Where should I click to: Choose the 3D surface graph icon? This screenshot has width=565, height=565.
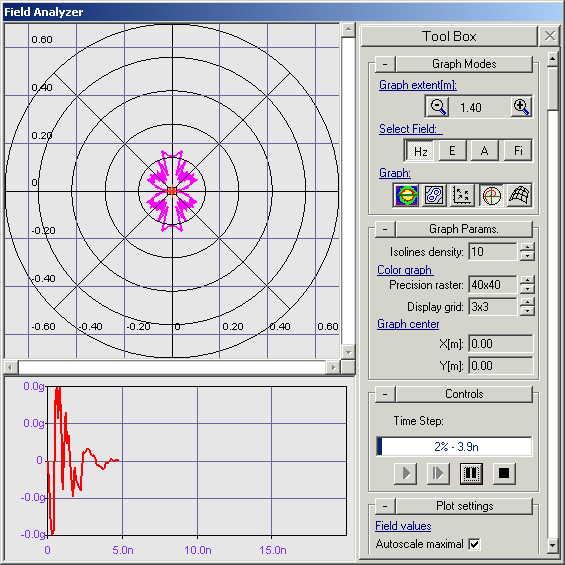tap(519, 195)
